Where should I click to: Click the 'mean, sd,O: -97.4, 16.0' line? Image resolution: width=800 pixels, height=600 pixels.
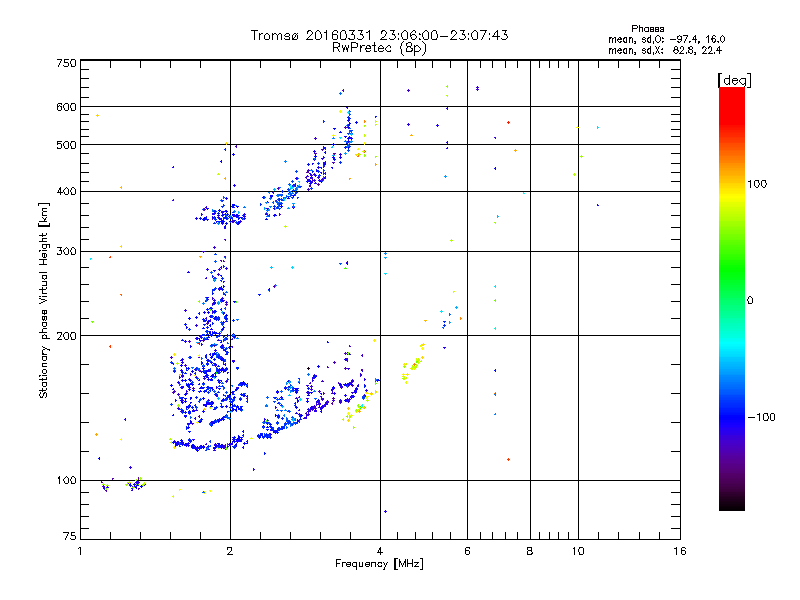pyautogui.click(x=666, y=39)
